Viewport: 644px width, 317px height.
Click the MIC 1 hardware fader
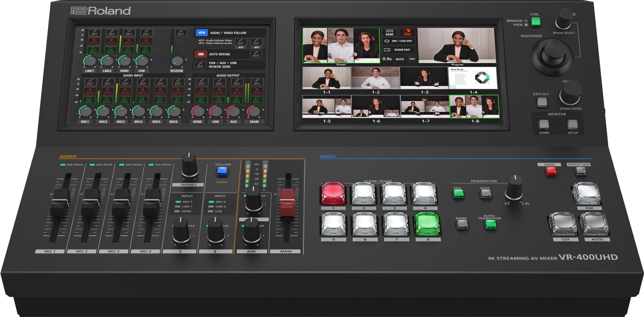[x=59, y=202]
